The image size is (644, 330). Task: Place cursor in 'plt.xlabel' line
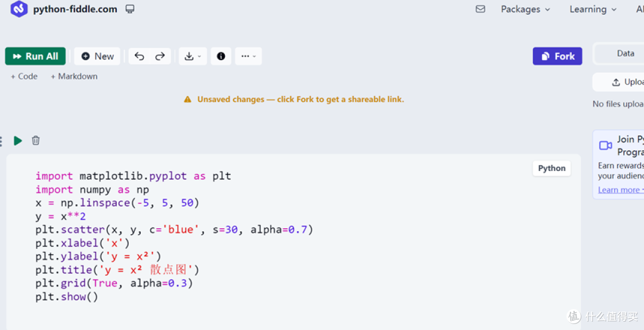click(82, 243)
